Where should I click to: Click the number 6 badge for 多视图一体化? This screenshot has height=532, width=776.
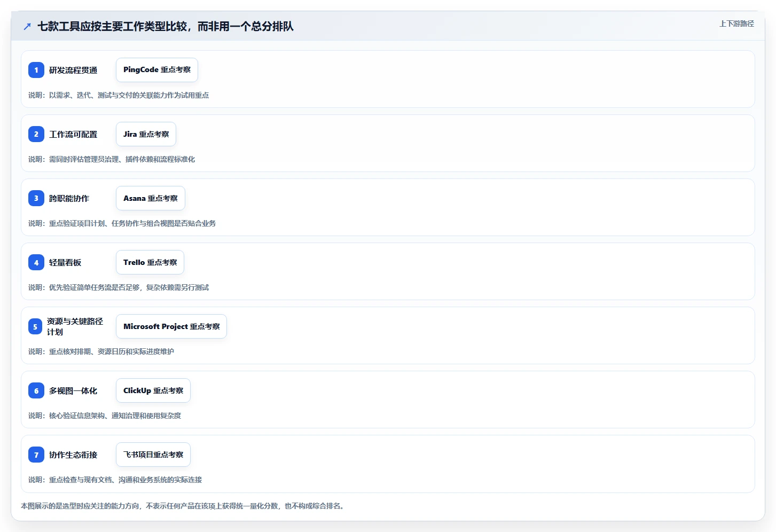[x=36, y=390]
